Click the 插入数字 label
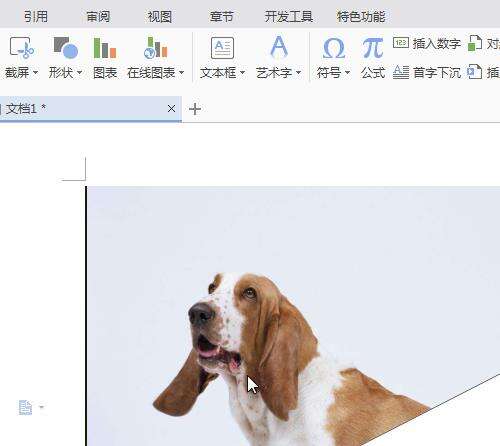The height and width of the screenshot is (446, 500). (437, 43)
